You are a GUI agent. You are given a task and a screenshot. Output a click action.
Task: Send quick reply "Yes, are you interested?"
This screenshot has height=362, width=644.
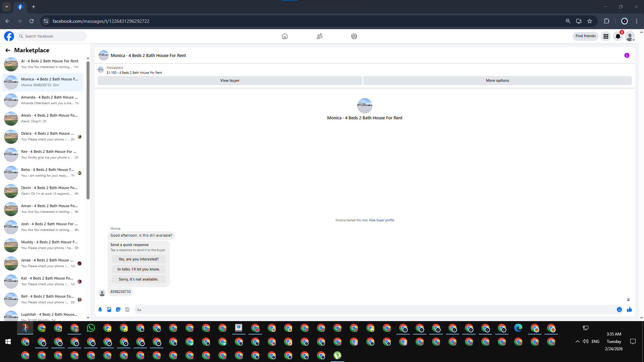139,259
